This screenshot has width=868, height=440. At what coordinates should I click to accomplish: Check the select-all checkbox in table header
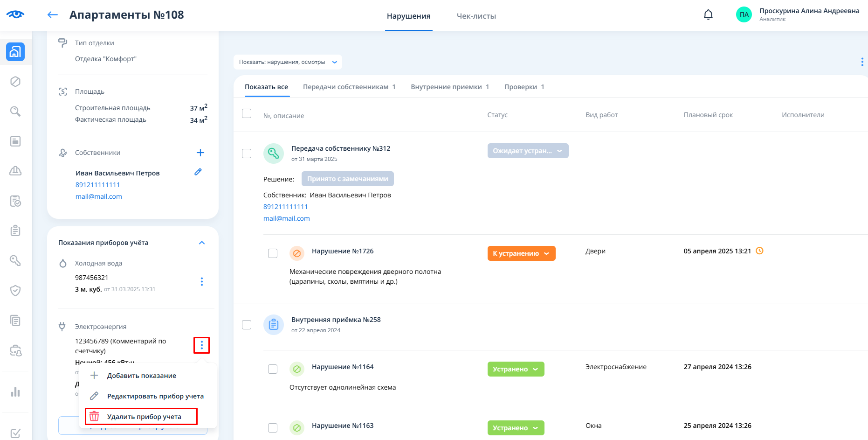click(x=247, y=113)
